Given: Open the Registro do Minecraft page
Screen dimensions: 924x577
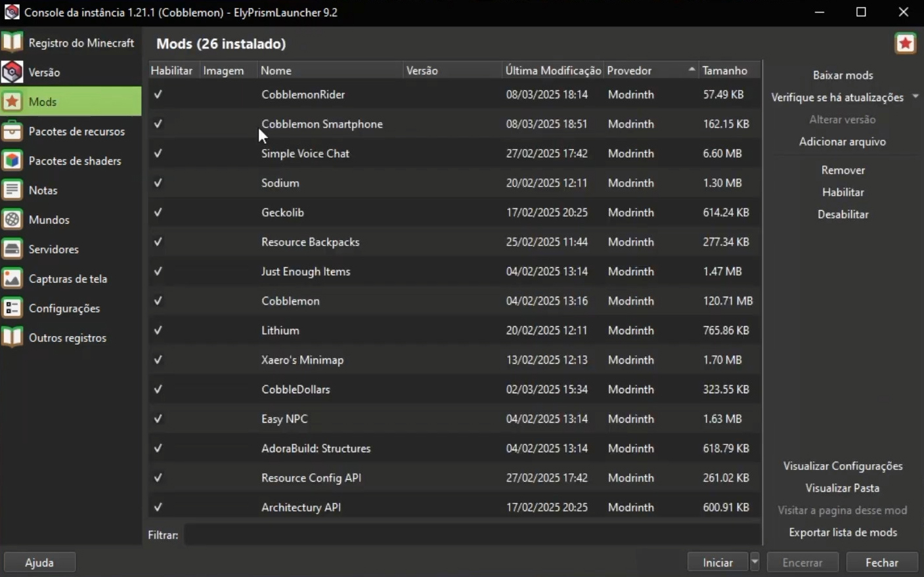Looking at the screenshot, I should coord(71,43).
